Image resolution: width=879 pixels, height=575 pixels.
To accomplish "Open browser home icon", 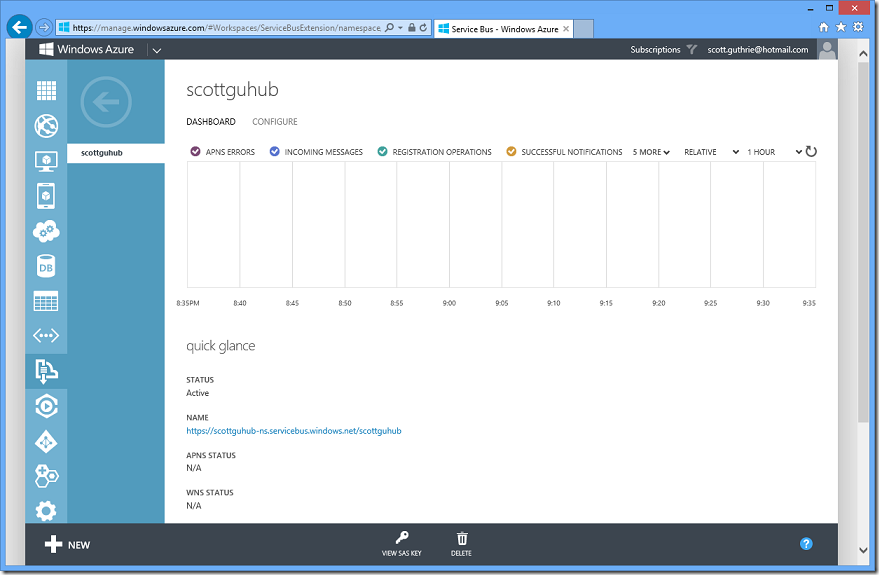I will click(824, 27).
